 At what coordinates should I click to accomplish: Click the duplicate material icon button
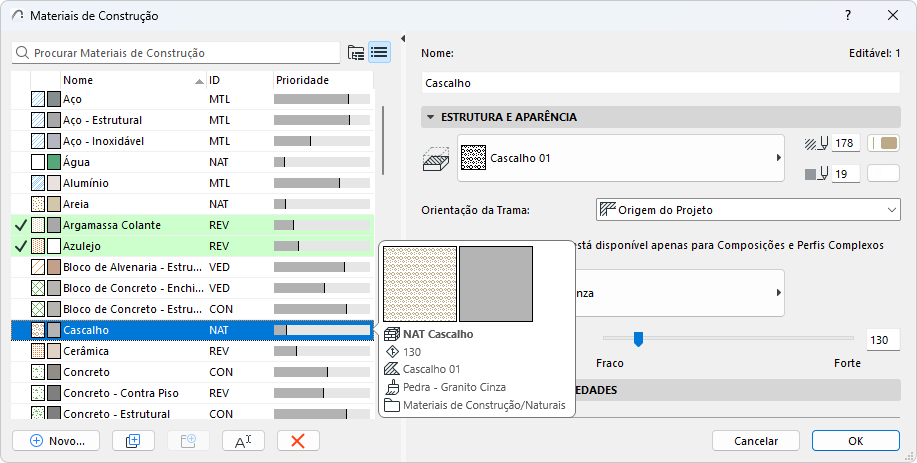tap(133, 441)
